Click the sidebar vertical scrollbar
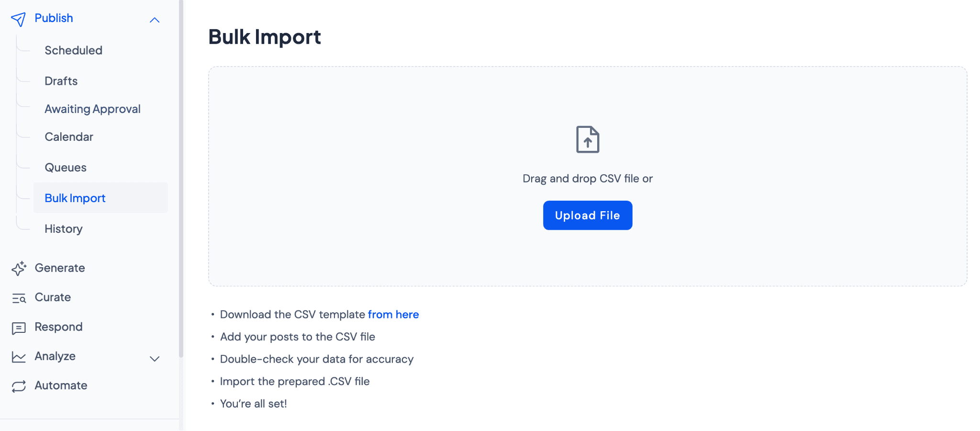The width and height of the screenshot is (980, 431). pos(181,179)
